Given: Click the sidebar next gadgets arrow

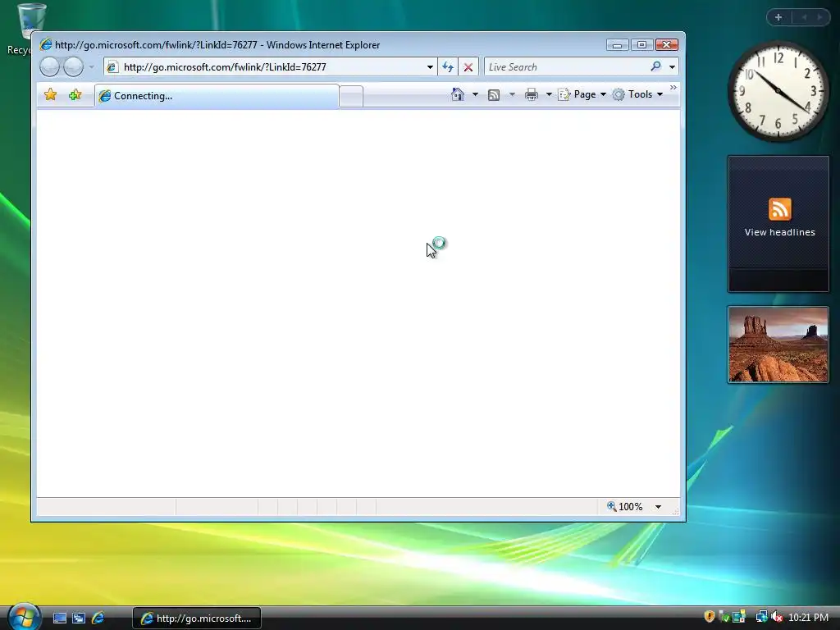Looking at the screenshot, I should 819,17.
